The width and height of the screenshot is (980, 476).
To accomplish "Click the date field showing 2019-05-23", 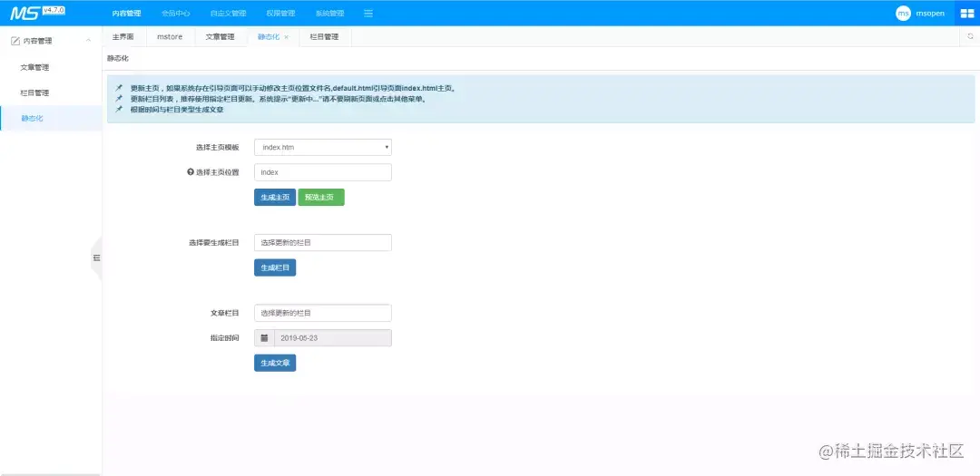I will click(x=333, y=338).
